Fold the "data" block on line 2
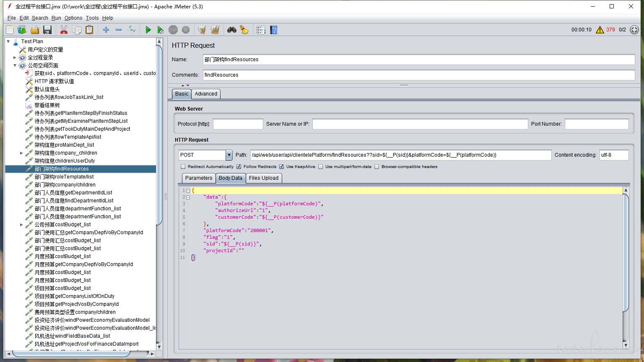Screen dimensions: 644x362 pyautogui.click(x=188, y=197)
